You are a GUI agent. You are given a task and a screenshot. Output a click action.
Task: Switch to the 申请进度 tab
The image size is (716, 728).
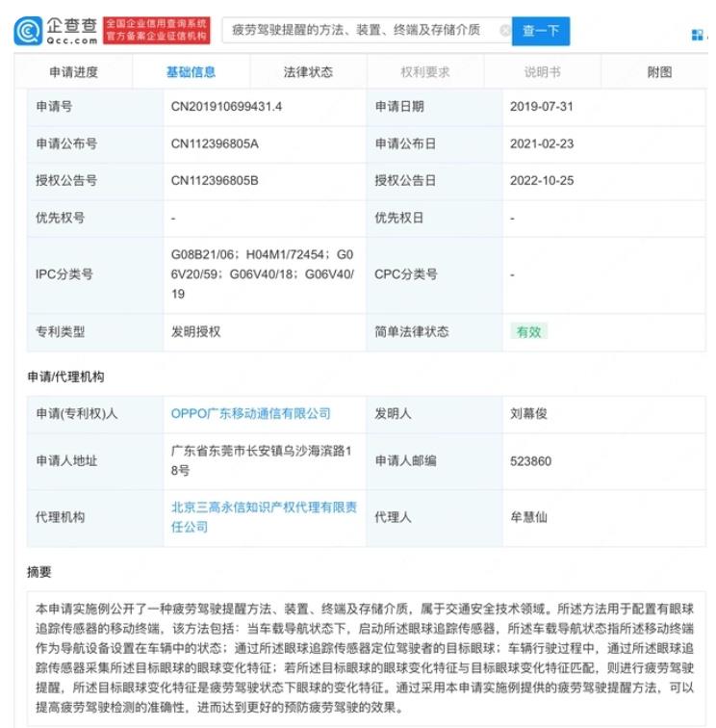click(73, 72)
